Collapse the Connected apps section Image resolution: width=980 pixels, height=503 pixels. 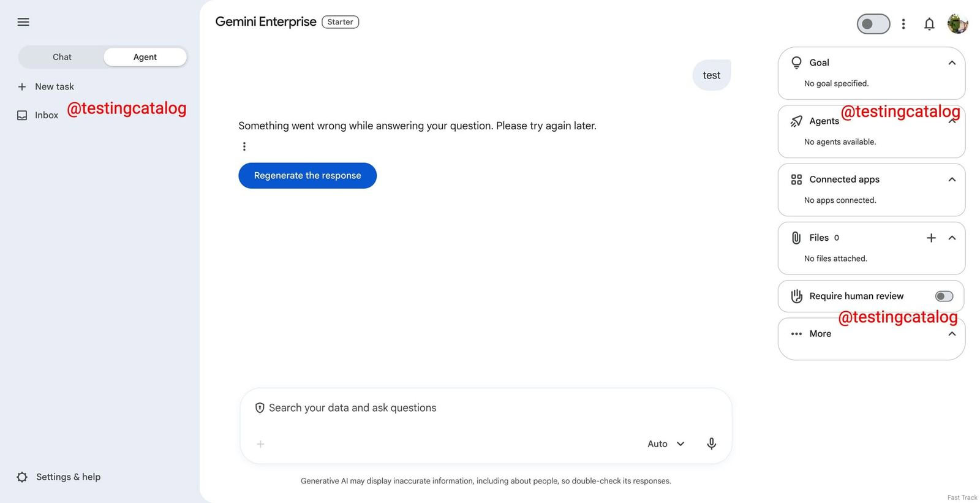click(x=951, y=179)
